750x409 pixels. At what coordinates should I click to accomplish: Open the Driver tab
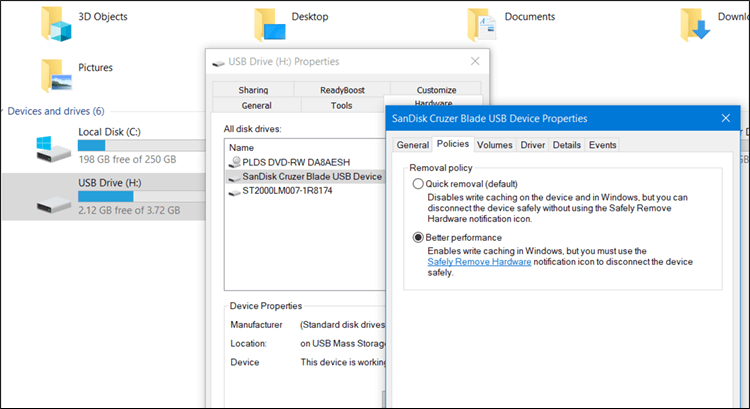[532, 145]
